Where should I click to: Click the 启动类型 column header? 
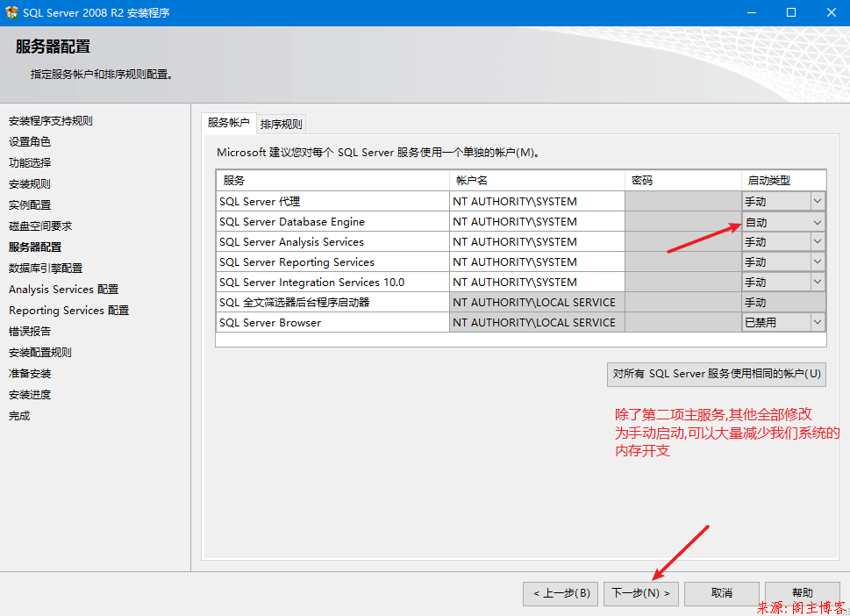784,181
